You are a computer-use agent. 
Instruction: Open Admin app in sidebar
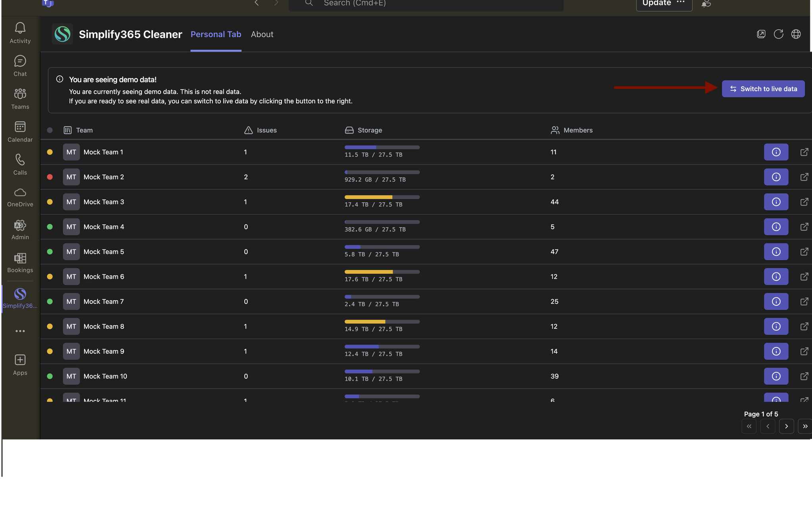point(20,230)
